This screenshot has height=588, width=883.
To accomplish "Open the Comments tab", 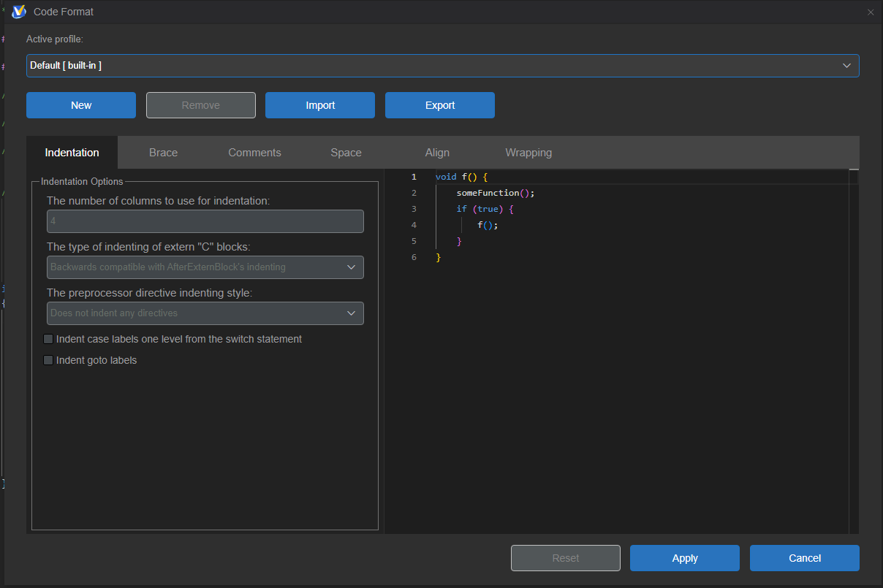I will click(x=254, y=153).
